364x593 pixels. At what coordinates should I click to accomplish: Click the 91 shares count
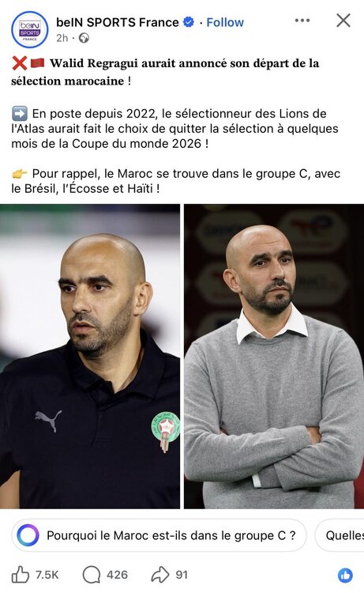coord(182,575)
